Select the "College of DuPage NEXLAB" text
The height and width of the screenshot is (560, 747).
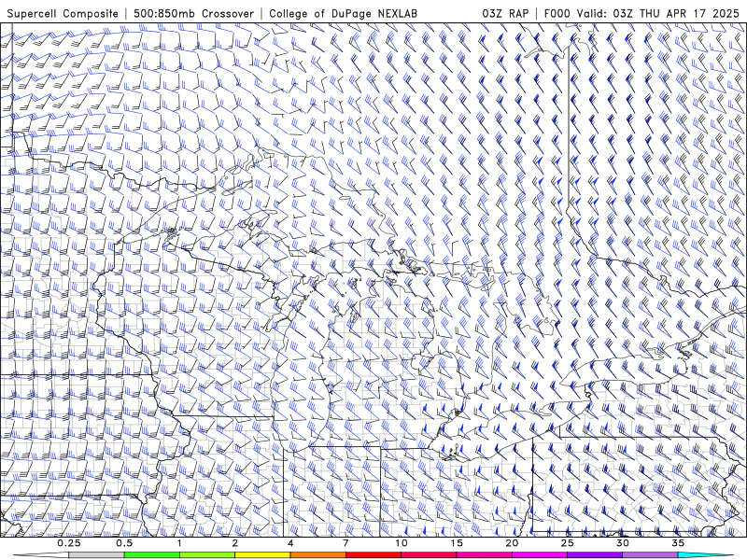[343, 13]
